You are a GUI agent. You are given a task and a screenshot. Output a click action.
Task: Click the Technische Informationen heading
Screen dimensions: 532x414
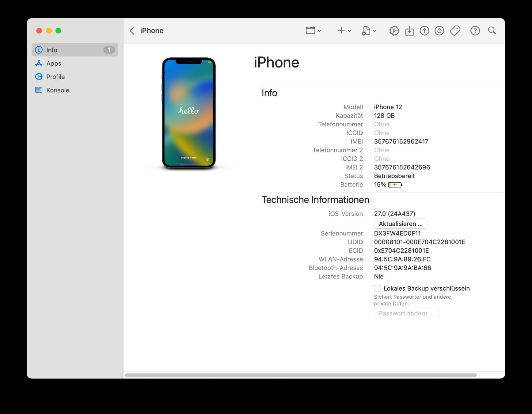tap(315, 200)
